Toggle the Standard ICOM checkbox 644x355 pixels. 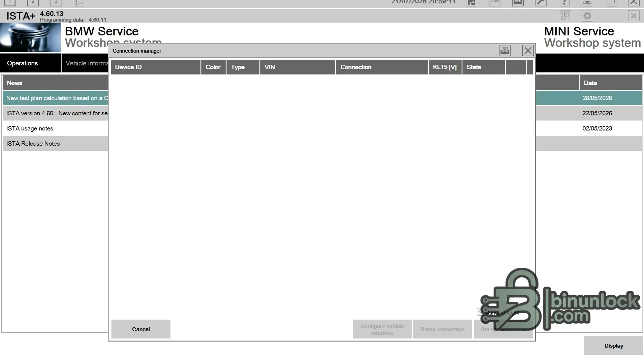(x=480, y=313)
